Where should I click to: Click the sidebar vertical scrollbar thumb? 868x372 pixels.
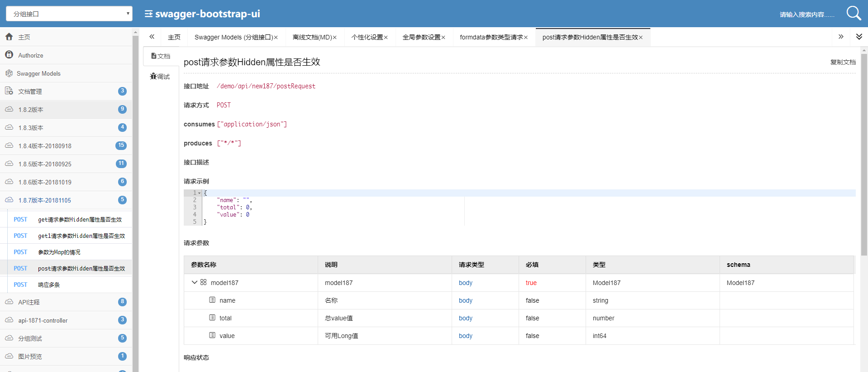tap(135, 204)
